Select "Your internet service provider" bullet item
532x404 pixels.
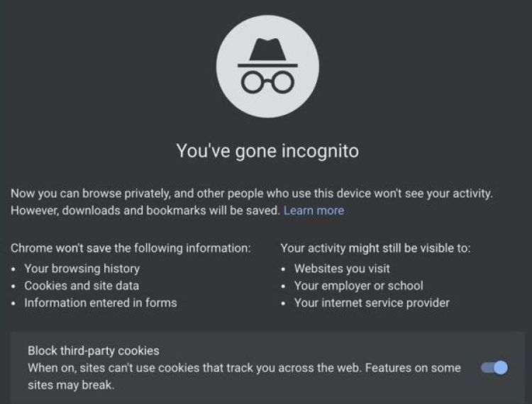372,303
